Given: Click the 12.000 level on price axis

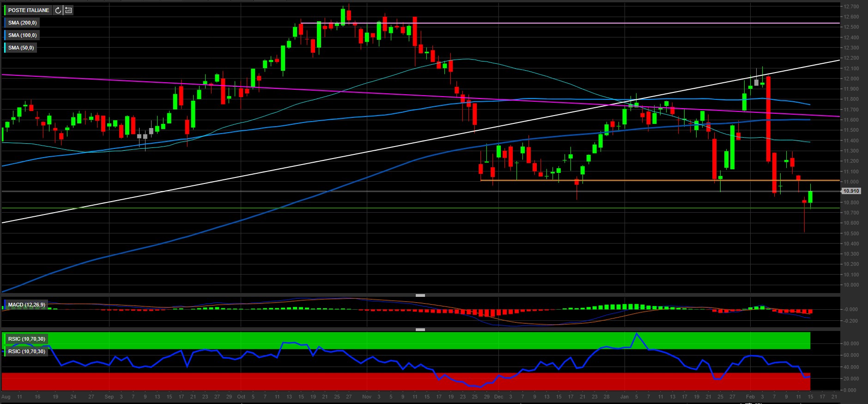Looking at the screenshot, I should 851,79.
